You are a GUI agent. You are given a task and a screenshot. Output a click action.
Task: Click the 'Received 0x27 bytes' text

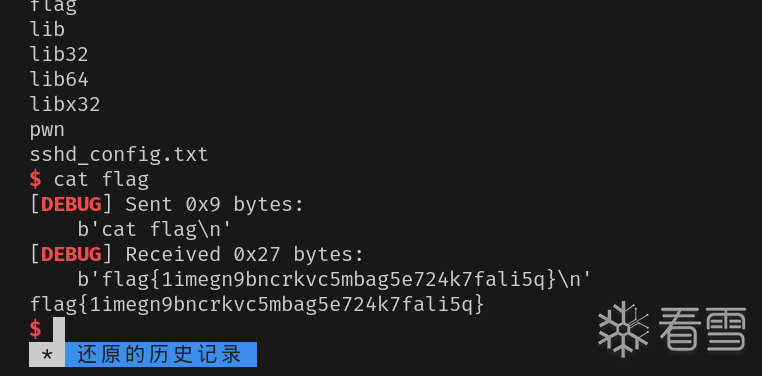(x=245, y=255)
